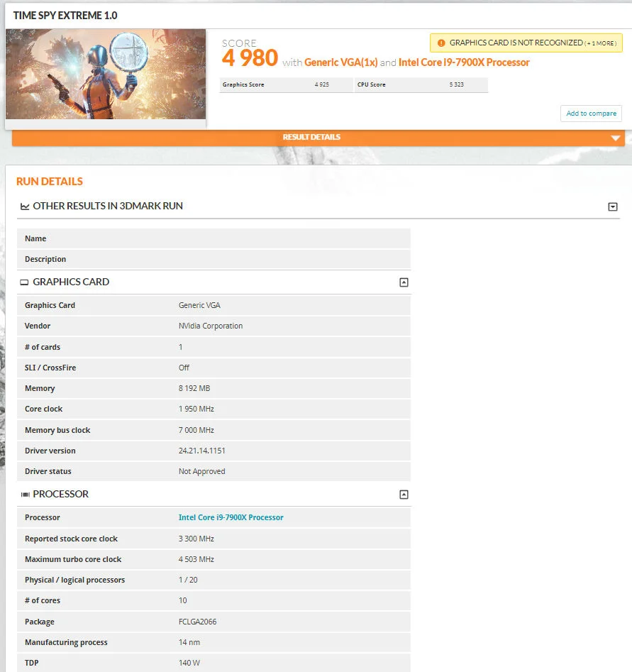This screenshot has width=632, height=672.
Task: Click the white arrow on the orange bar
Action: coord(615,138)
